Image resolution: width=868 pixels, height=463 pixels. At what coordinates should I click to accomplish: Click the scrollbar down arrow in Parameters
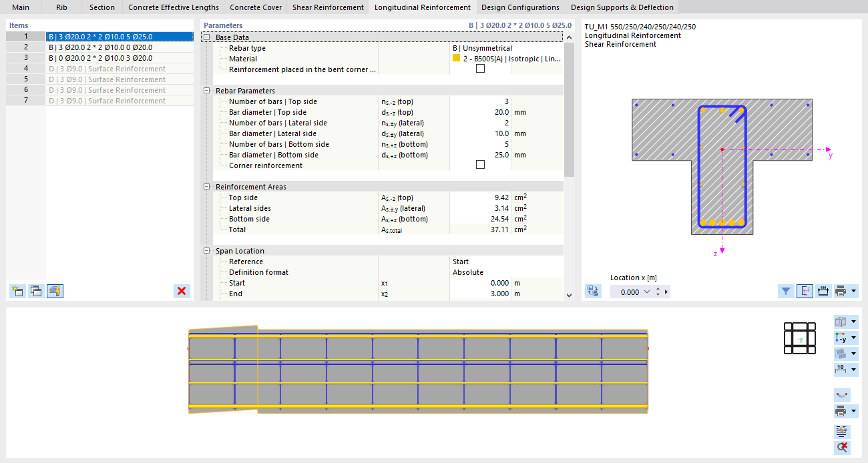pyautogui.click(x=569, y=295)
